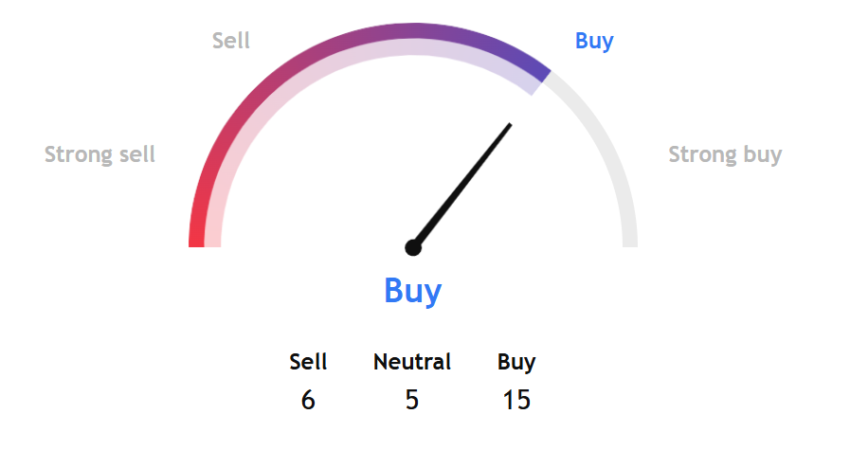
Task: Click the tip of the gauge needle
Action: (x=510, y=125)
